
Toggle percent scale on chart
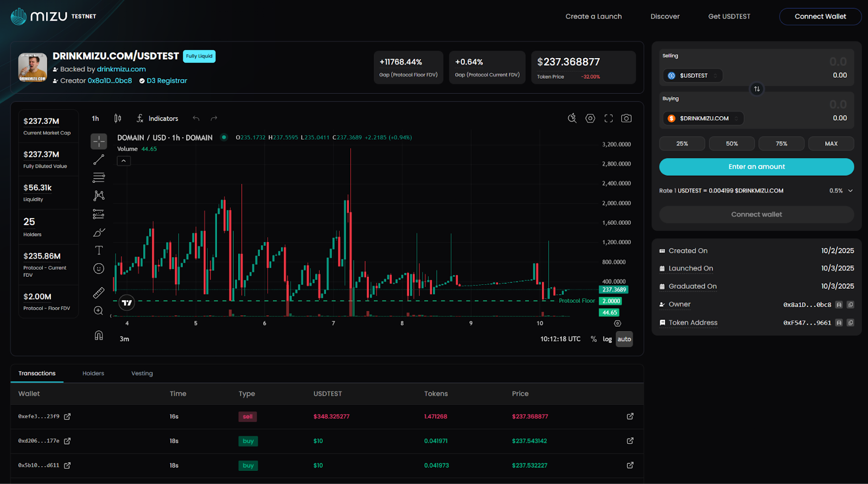[x=593, y=339]
